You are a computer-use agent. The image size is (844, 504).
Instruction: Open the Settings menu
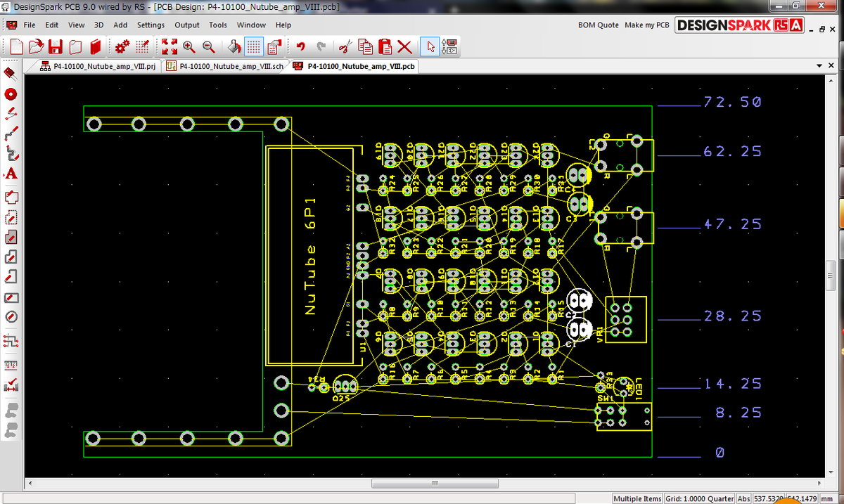pos(151,25)
